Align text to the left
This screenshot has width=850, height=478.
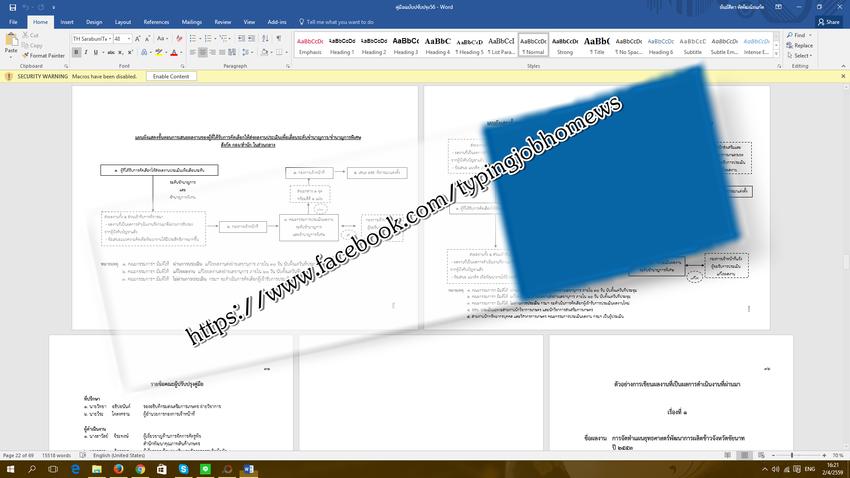pyautogui.click(x=192, y=52)
